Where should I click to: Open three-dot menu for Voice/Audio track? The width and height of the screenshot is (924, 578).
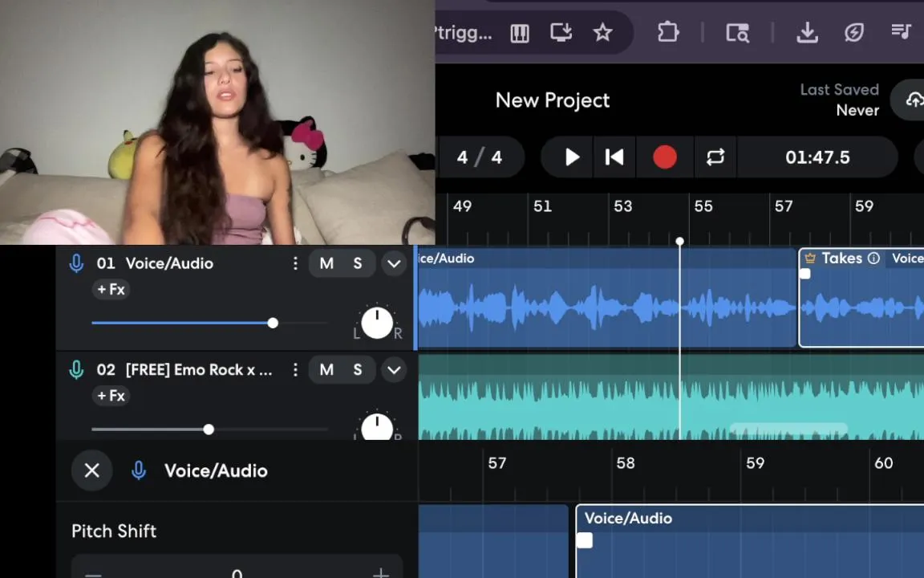tap(295, 263)
